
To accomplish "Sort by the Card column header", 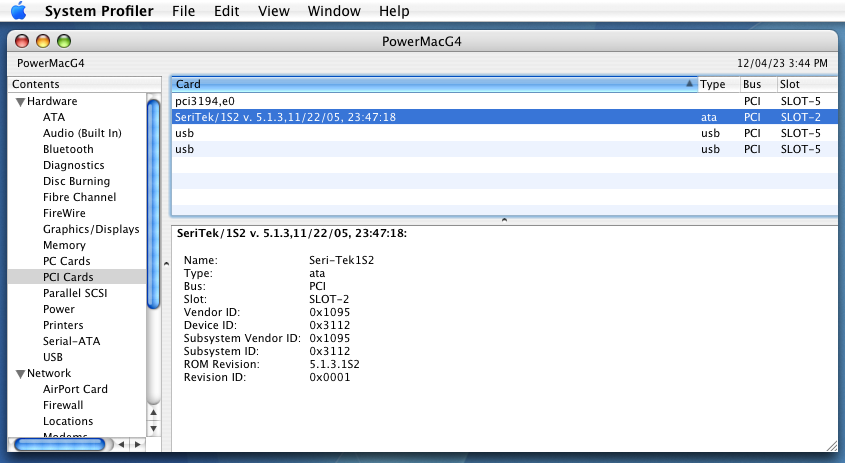I will click(434, 84).
